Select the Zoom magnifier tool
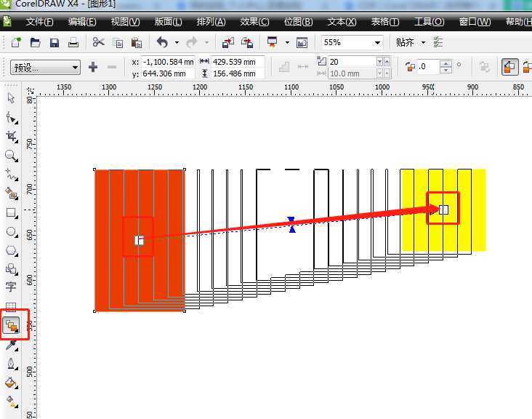532x419 pixels. tap(11, 156)
